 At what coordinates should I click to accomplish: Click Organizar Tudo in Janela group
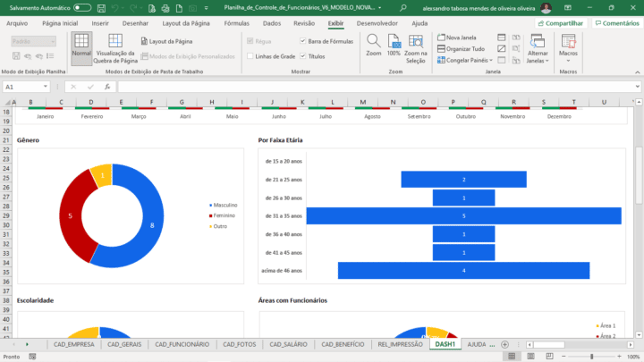point(460,48)
